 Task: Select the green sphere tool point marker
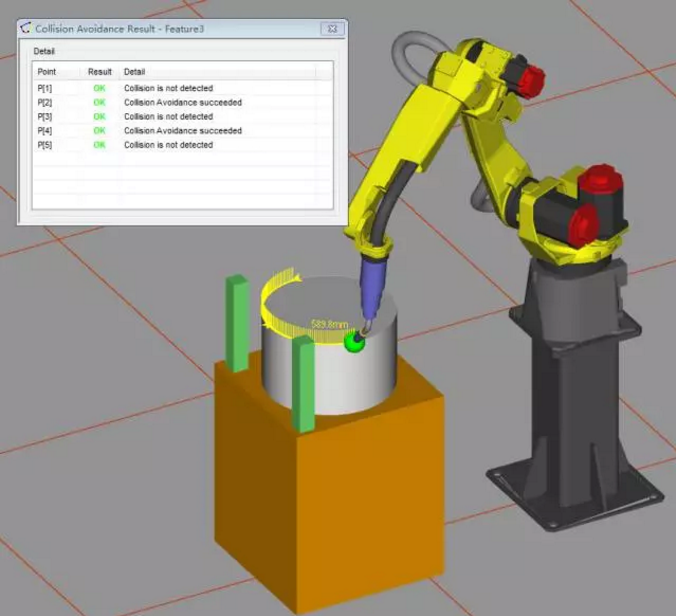(x=354, y=342)
